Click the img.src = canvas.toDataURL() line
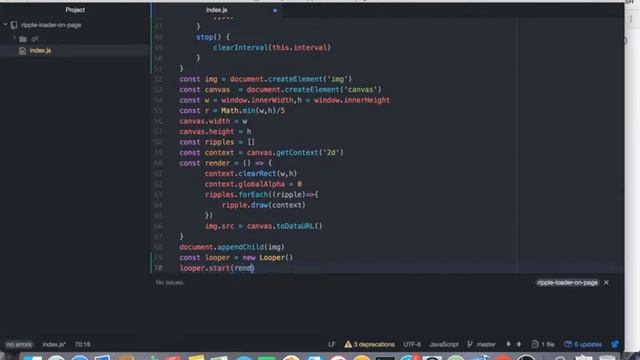Viewport: 640px width, 360px height. (264, 226)
